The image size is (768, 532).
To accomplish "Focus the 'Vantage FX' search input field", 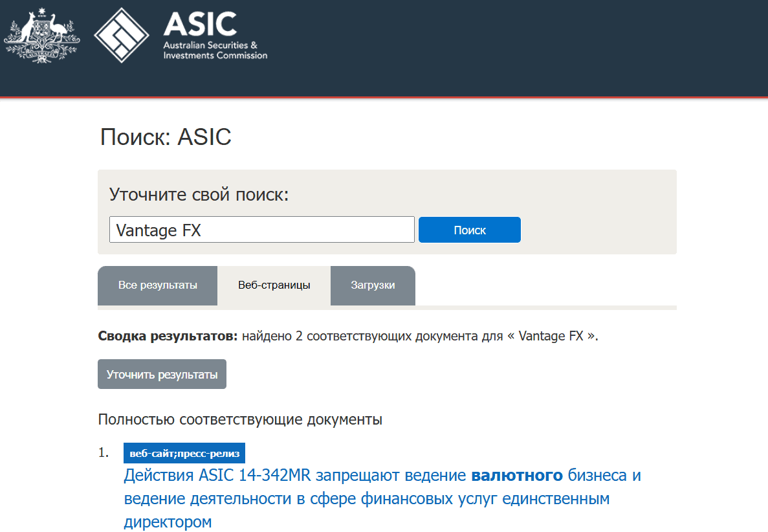I will click(261, 230).
